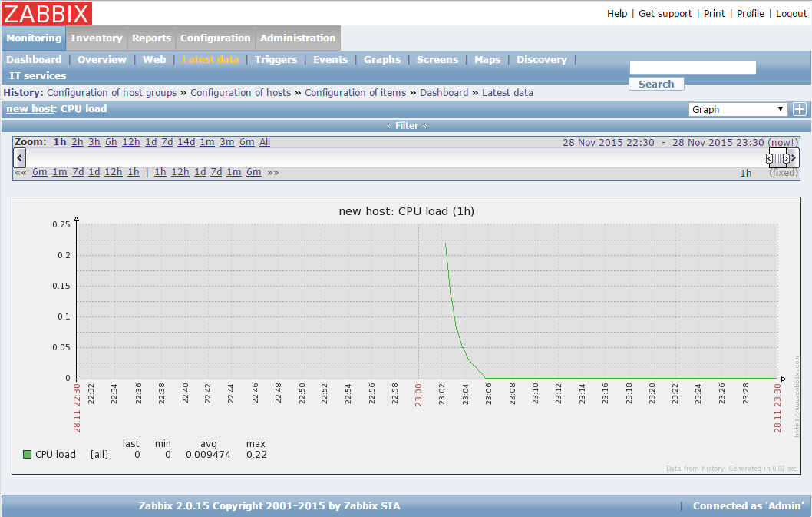This screenshot has height=517, width=812.
Task: Toggle the (fixed) period mode
Action: 784,173
